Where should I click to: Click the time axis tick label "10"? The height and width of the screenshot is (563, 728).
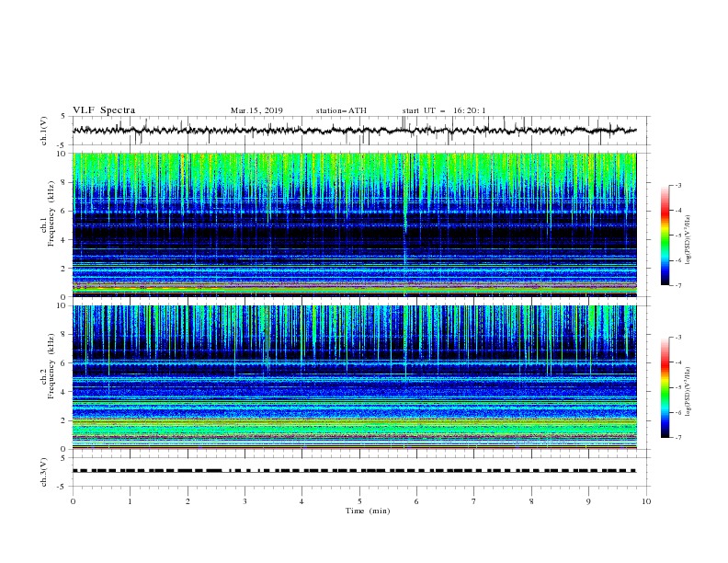[646, 501]
